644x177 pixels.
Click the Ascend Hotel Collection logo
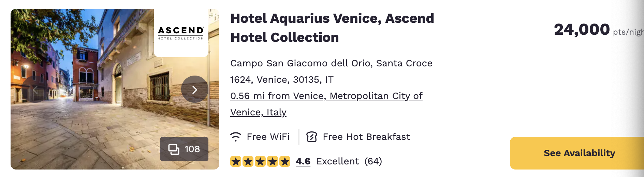pyautogui.click(x=181, y=33)
